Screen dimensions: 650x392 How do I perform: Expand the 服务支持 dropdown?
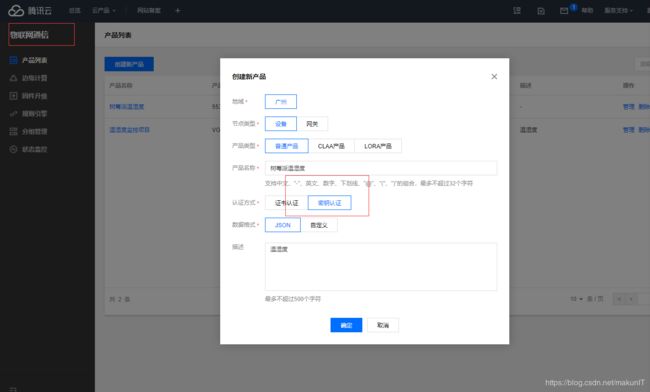(618, 10)
